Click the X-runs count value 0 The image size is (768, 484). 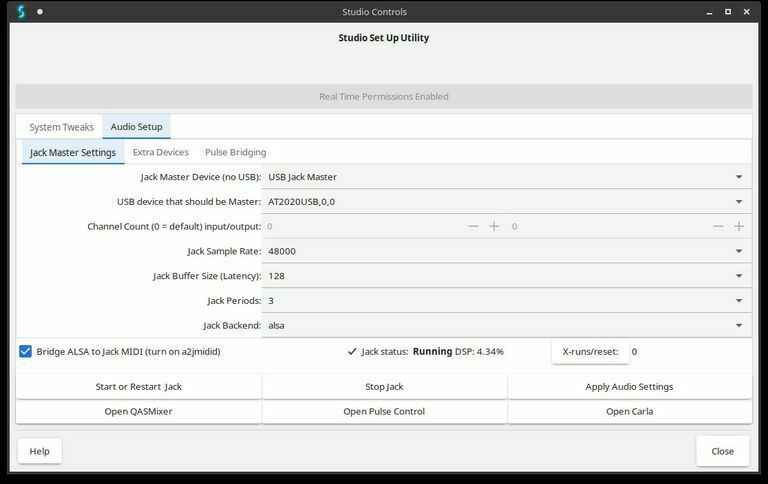coord(634,352)
